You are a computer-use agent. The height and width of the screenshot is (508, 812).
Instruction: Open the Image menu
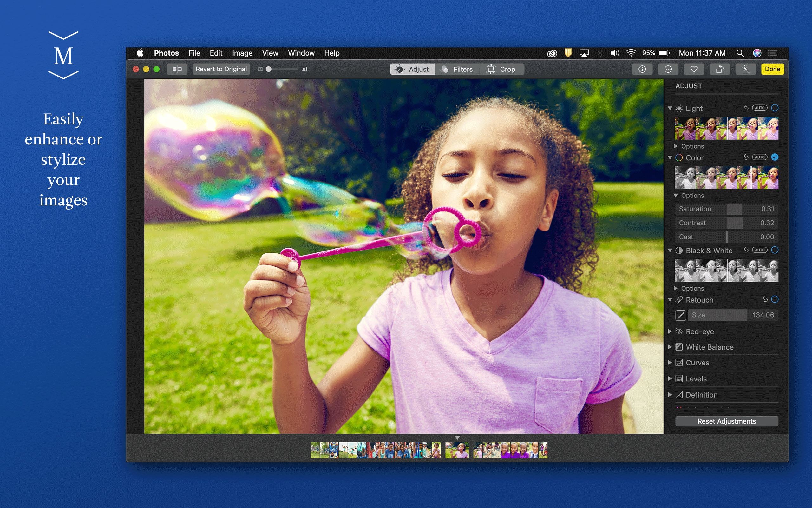pos(242,53)
